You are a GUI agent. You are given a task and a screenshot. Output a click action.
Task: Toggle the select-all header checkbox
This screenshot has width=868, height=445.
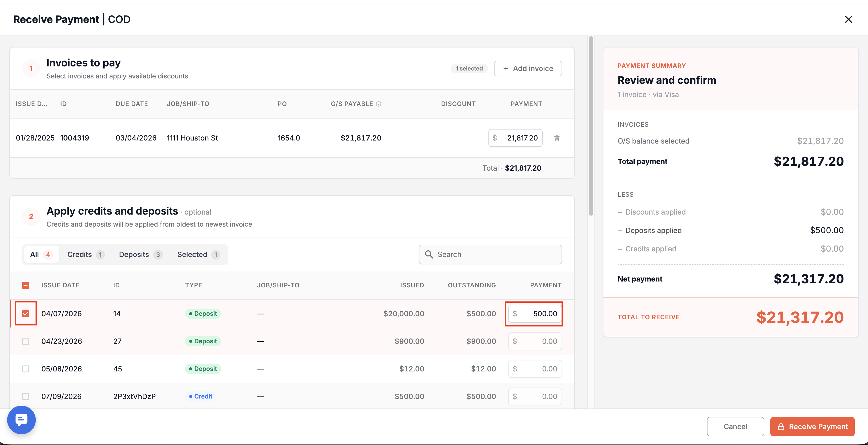(x=26, y=285)
